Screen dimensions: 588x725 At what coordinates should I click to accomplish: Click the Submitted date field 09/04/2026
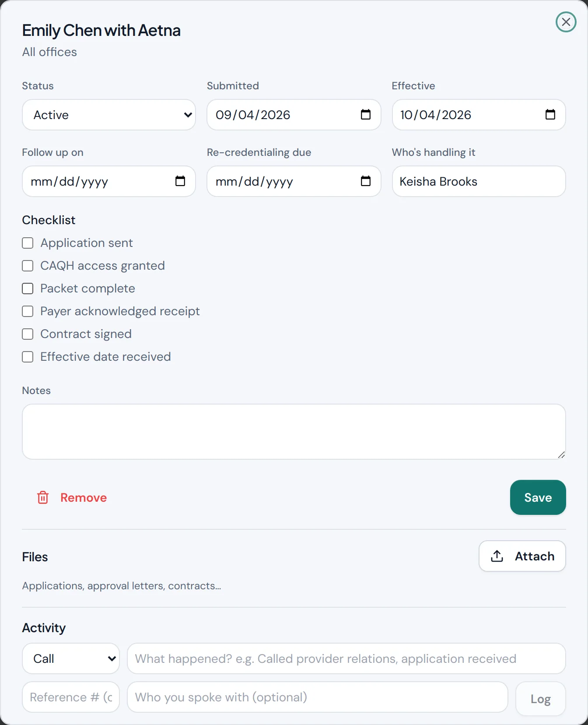(294, 115)
